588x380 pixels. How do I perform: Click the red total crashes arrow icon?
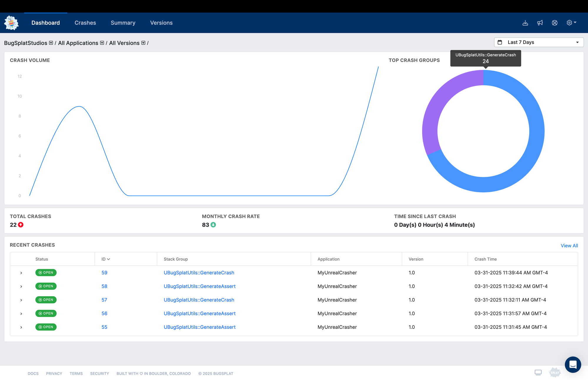pos(21,225)
